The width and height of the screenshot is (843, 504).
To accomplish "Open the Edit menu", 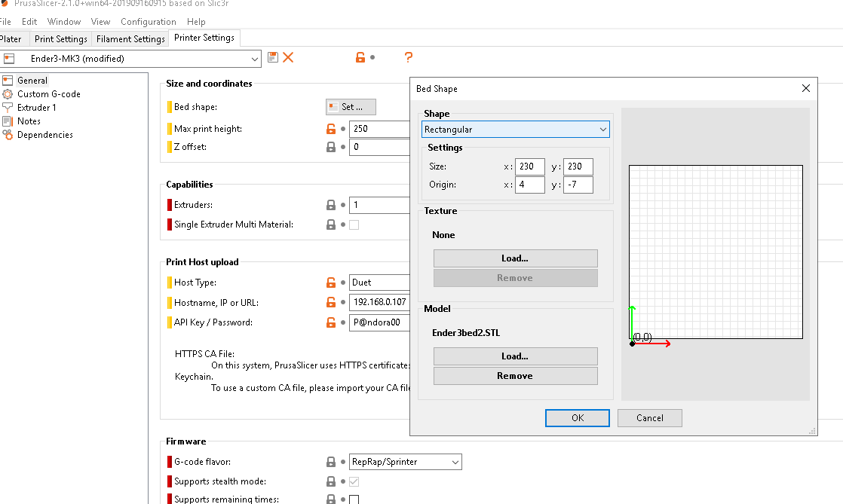I will point(29,22).
